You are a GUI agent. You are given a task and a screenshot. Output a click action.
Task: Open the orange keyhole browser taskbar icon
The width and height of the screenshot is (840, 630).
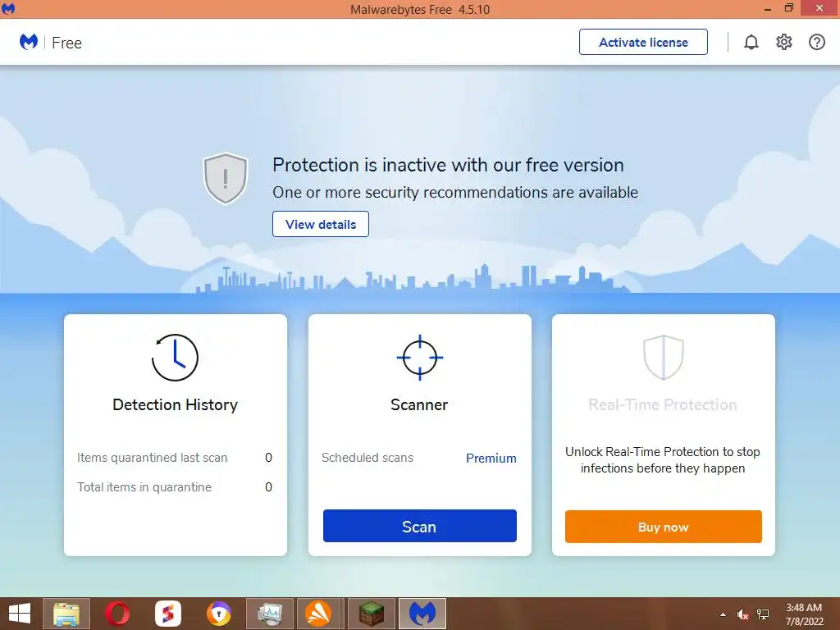tap(218, 614)
